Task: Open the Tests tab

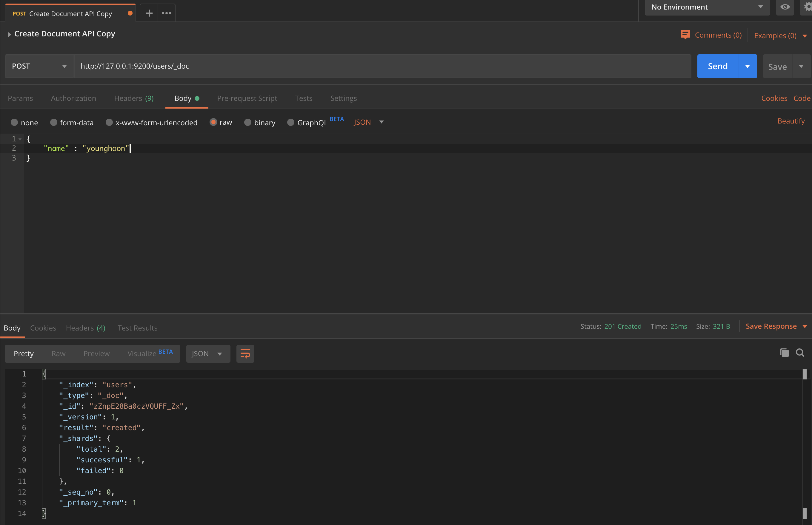Action: click(x=304, y=98)
